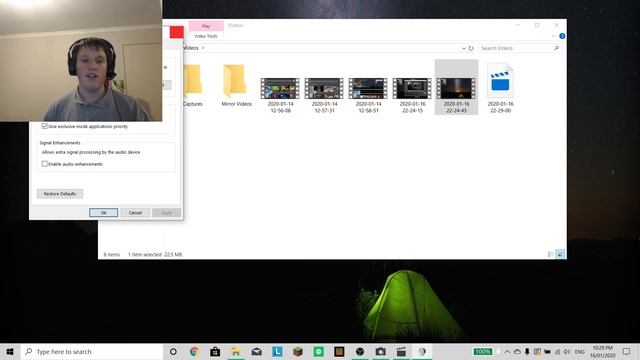Image resolution: width=640 pixels, height=360 pixels.
Task: Select the clapperboard file 2020-01-16 22-29-00
Action: coord(500,87)
